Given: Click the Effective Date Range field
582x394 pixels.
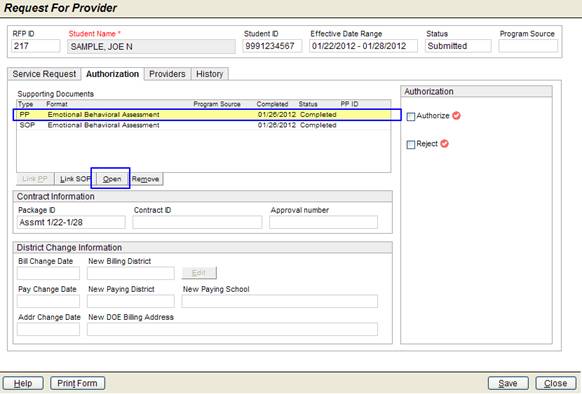Looking at the screenshot, I should (x=363, y=46).
